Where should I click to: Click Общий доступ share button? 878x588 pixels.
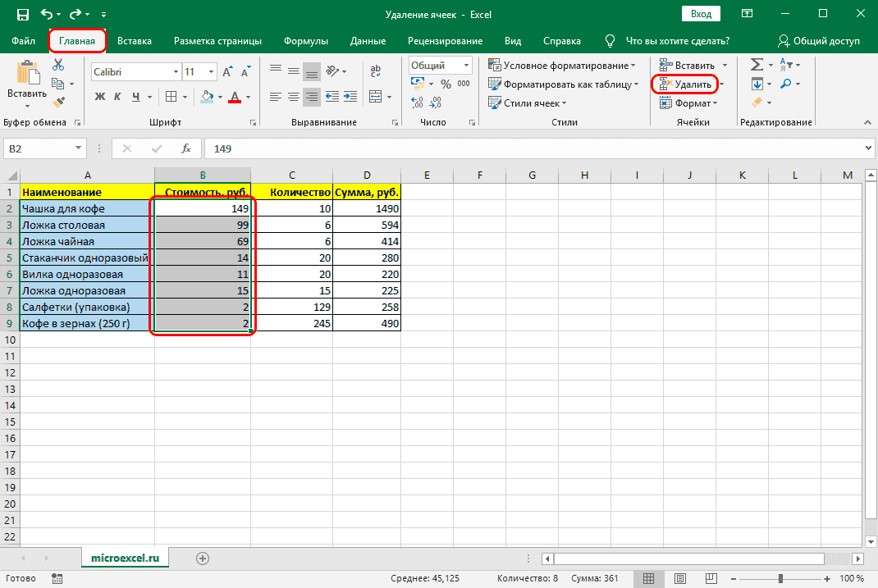818,41
